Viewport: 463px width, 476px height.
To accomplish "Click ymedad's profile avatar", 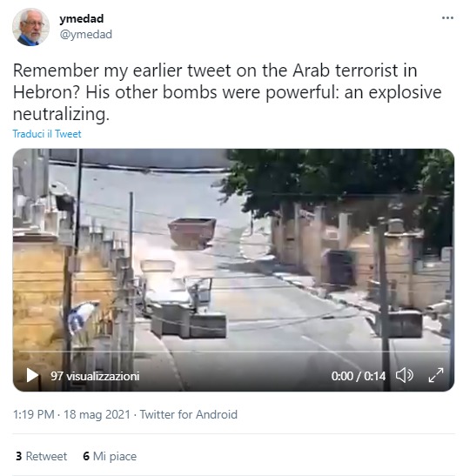I will (x=30, y=27).
